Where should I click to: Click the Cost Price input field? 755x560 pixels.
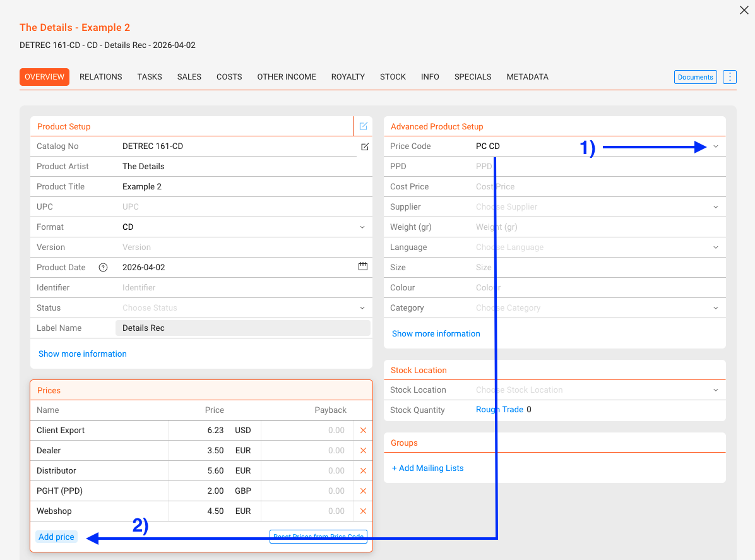(x=598, y=187)
